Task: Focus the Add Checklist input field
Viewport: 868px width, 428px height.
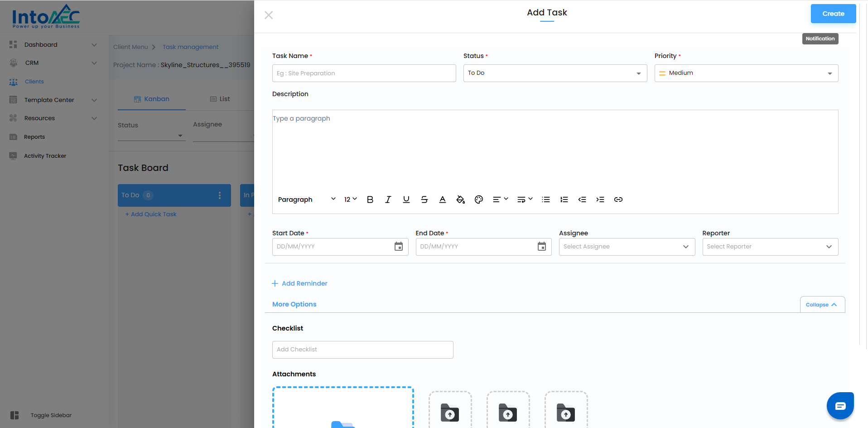Action: click(x=362, y=350)
